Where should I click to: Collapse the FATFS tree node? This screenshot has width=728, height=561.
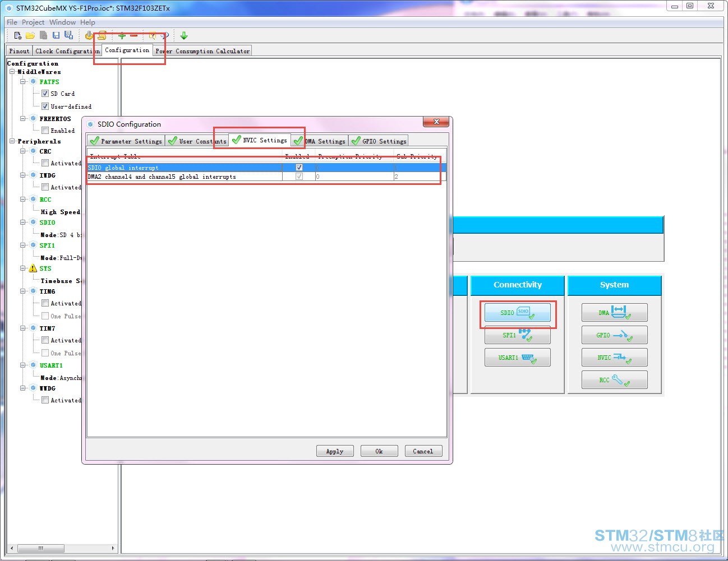(x=23, y=82)
